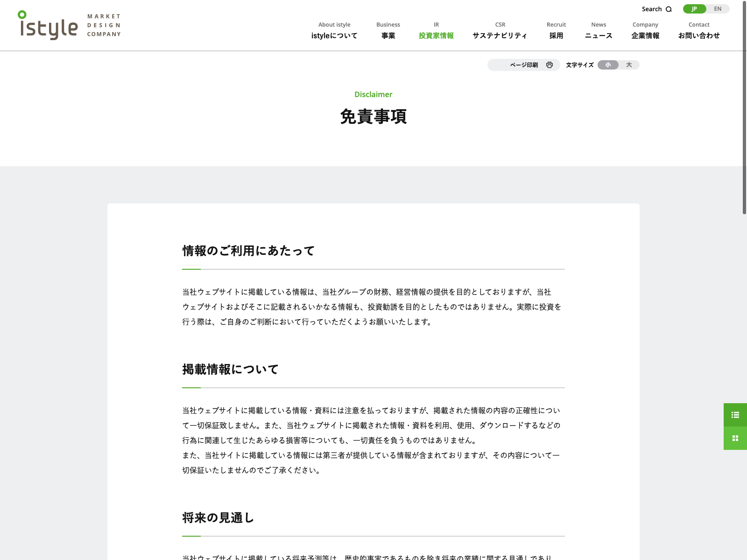Open Company 企業情報 page
747x560 pixels.
(x=645, y=31)
